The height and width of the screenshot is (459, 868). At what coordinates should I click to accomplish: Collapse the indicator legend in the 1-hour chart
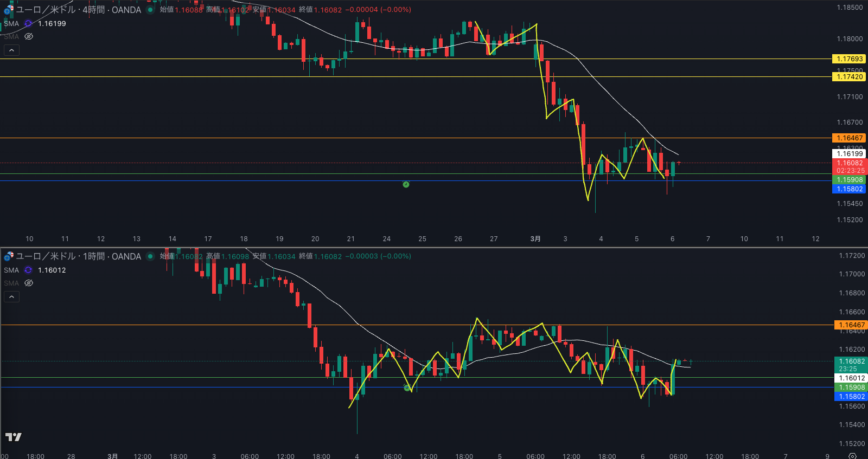pyautogui.click(x=11, y=296)
